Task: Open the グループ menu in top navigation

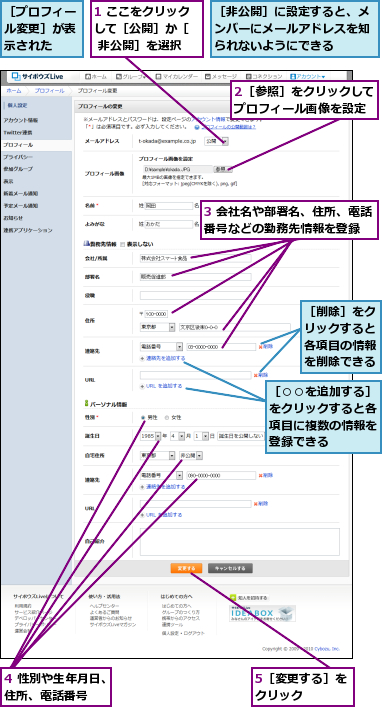Action: (131, 77)
